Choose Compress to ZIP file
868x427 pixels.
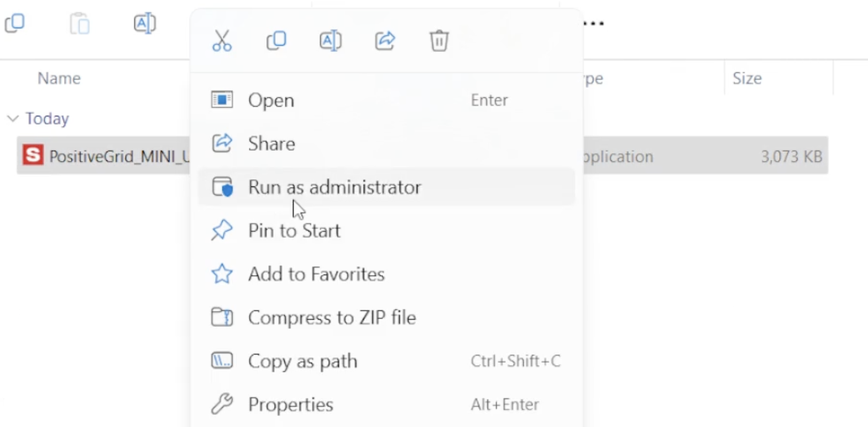(x=386, y=317)
